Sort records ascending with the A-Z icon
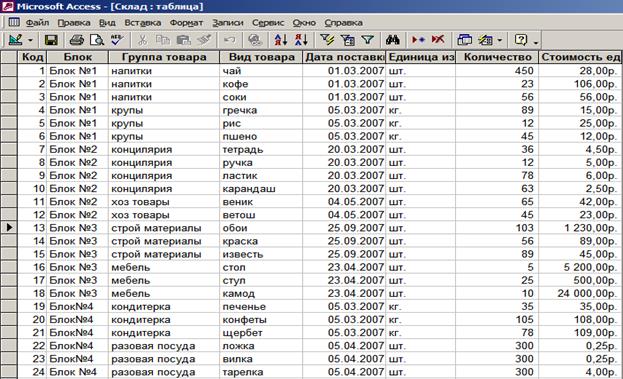This screenshot has width=623, height=379. (x=281, y=40)
